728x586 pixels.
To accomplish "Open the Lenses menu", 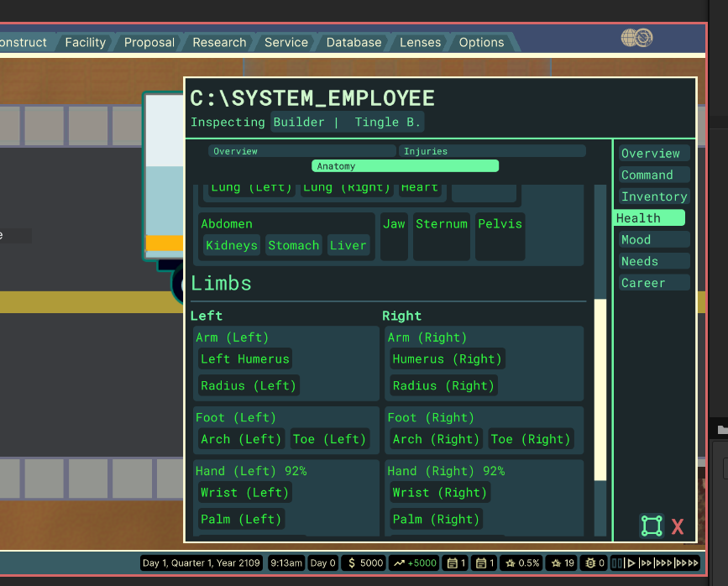I will (420, 42).
